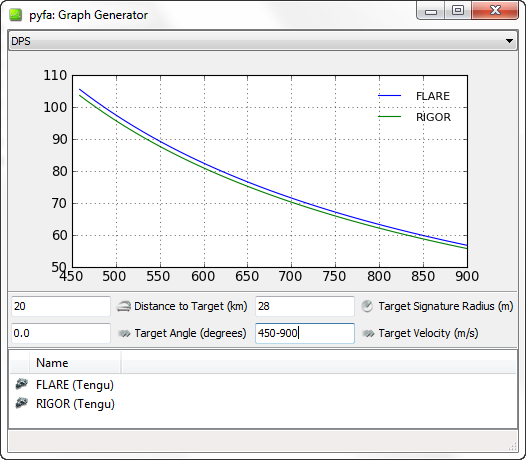This screenshot has height=460, width=526.
Task: Click the Name column header
Action: point(75,363)
